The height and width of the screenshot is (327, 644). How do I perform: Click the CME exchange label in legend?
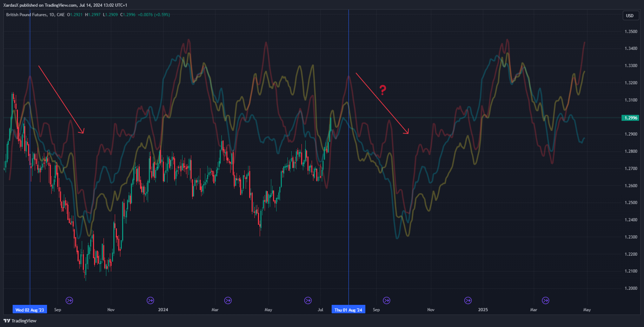click(61, 15)
